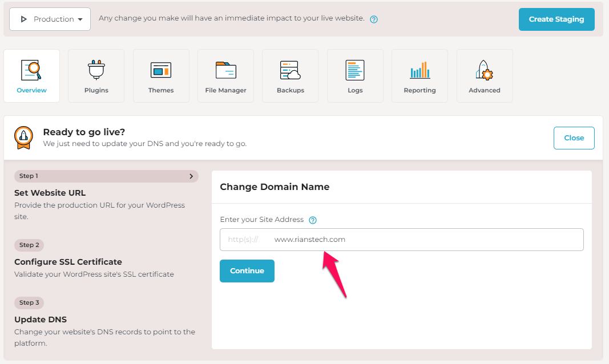Open the File Manager folder icon
The width and height of the screenshot is (609, 364).
tap(225, 70)
